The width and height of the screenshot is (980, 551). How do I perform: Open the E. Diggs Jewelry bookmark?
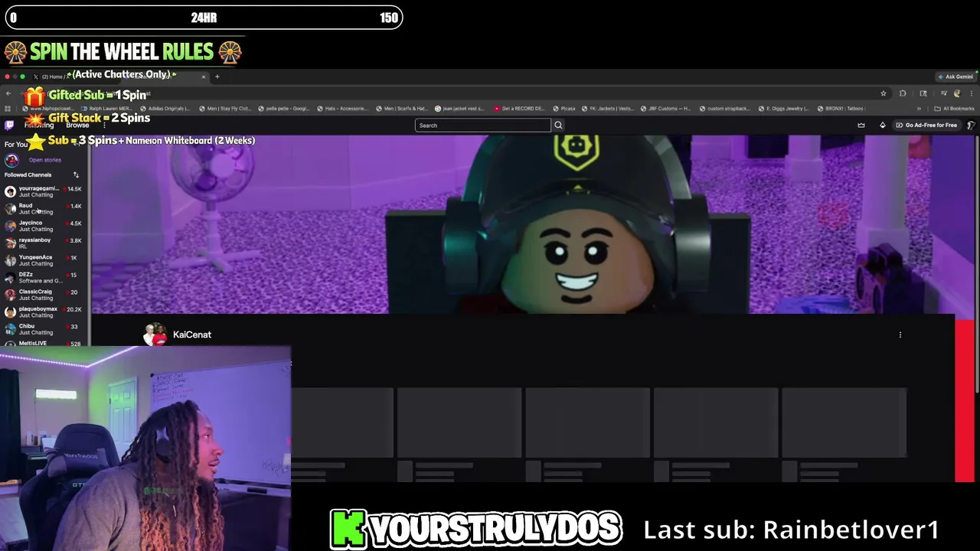tap(783, 109)
